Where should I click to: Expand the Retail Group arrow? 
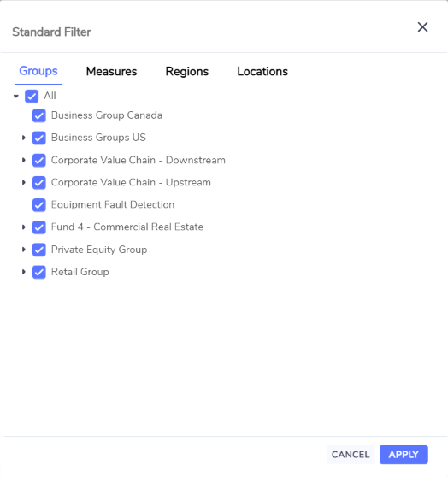[24, 272]
